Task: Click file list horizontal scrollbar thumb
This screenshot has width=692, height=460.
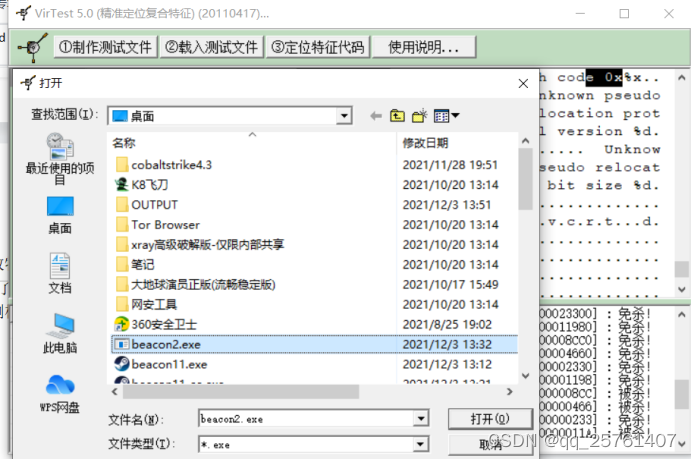Action: pyautogui.click(x=241, y=392)
